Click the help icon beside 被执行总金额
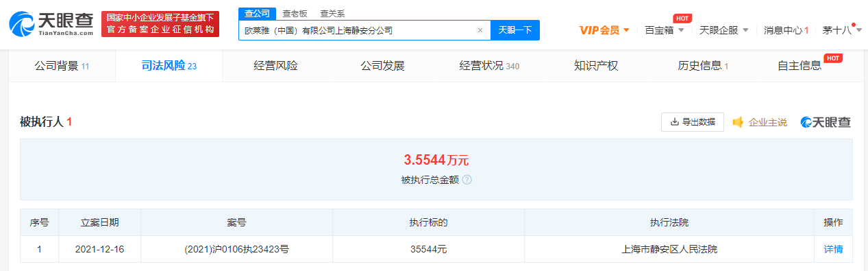Viewport: 868px width, 271px height. pyautogui.click(x=467, y=180)
